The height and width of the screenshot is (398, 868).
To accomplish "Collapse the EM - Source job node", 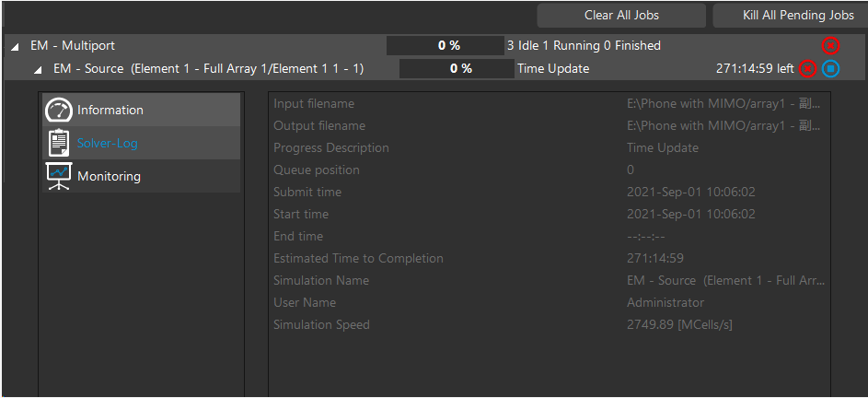I will pyautogui.click(x=39, y=69).
